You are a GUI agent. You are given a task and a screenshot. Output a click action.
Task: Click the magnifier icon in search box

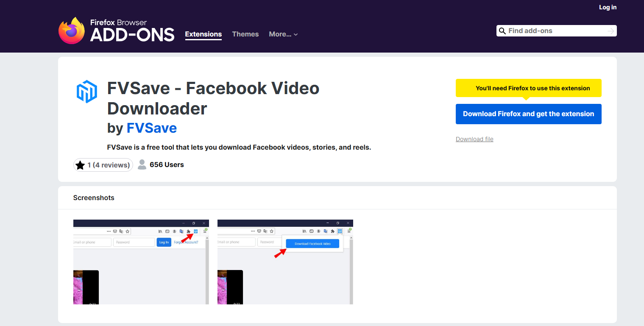502,31
